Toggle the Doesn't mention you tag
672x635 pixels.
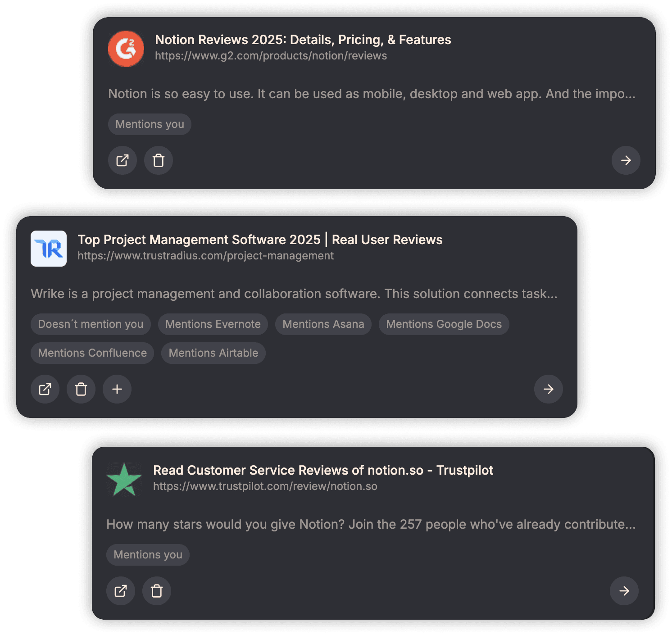91,324
